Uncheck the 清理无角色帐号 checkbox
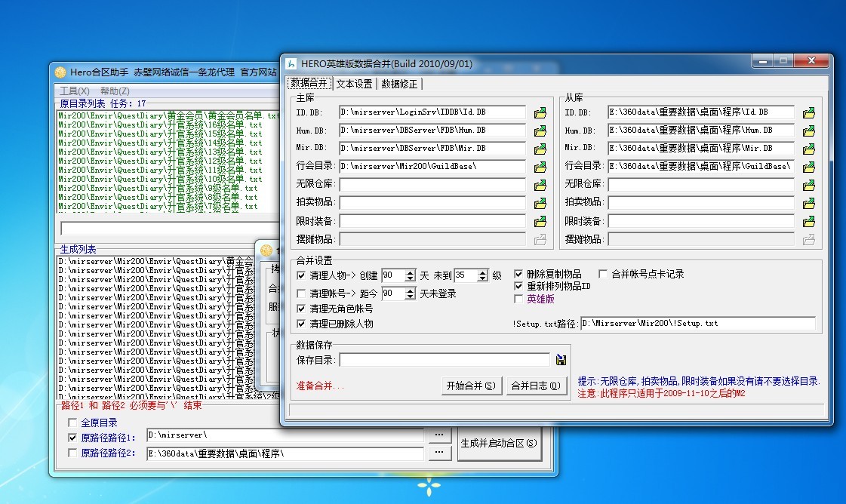 302,309
